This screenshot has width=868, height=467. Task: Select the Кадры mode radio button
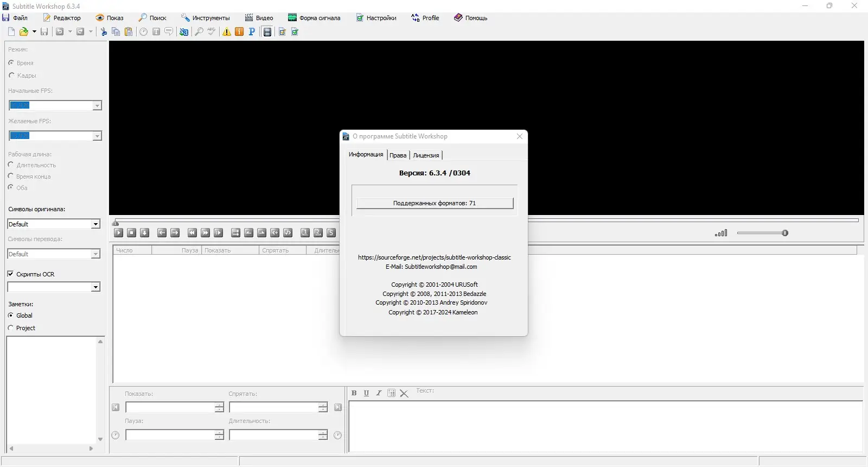[11, 75]
